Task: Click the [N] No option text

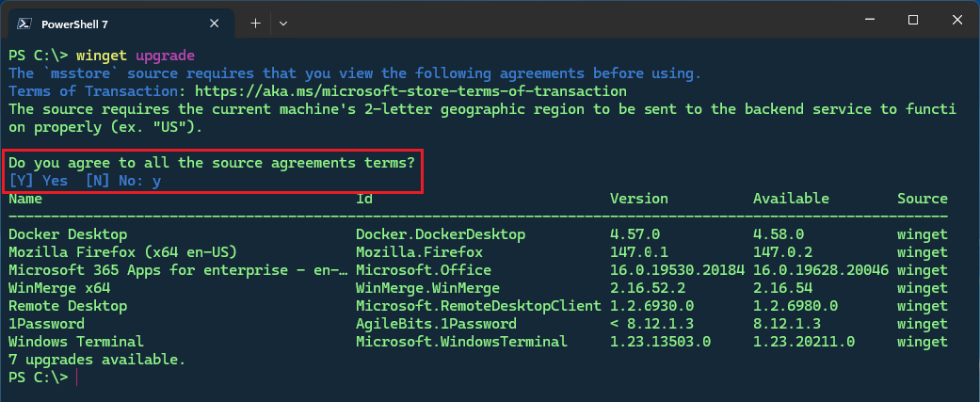Action: [x=108, y=180]
